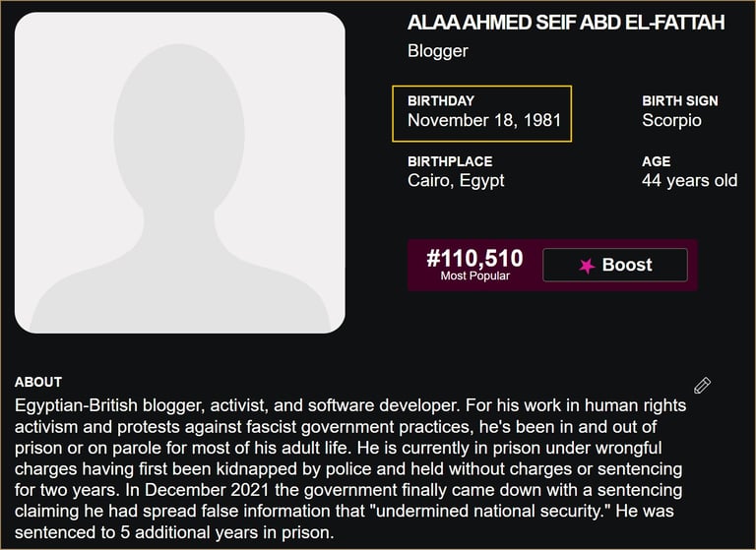Click the ABOUT section heading
This screenshot has height=550, width=756.
[38, 382]
